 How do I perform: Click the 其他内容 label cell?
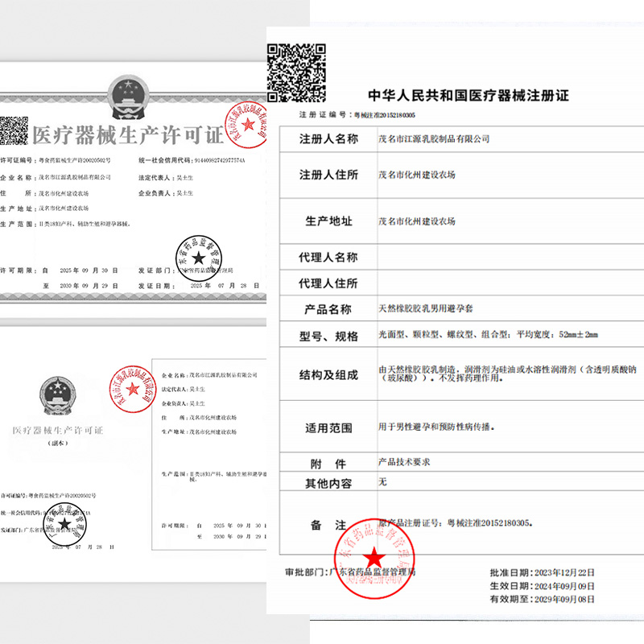click(x=328, y=483)
